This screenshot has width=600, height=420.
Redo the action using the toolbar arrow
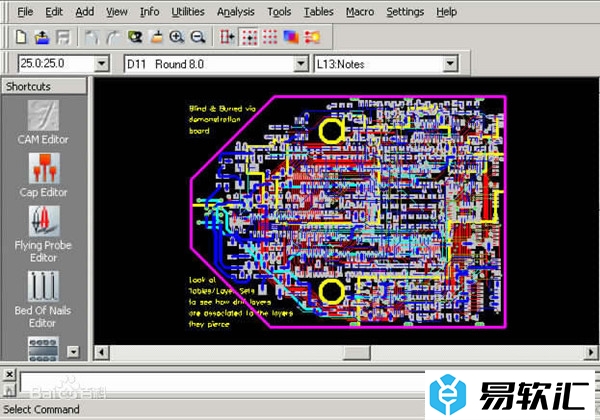[113, 37]
